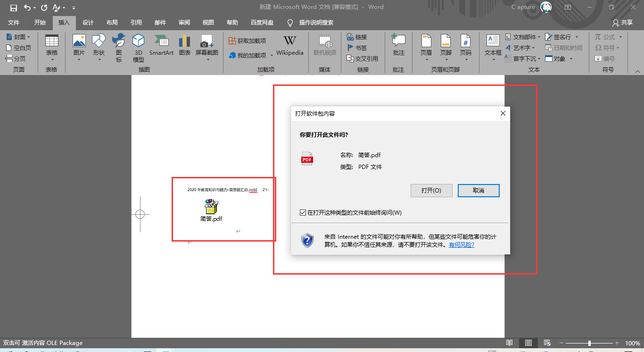Image resolution: width=644 pixels, height=352 pixels.
Task: Open the 有何风险? link
Action: pos(462,245)
